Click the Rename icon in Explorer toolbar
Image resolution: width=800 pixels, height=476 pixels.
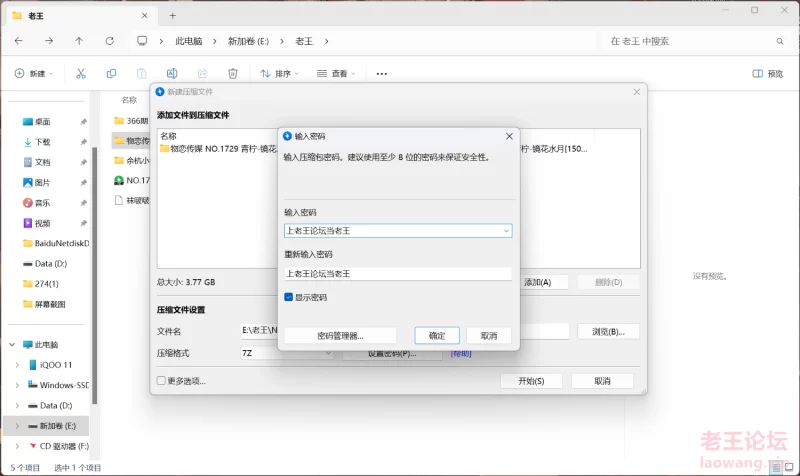[x=172, y=73]
